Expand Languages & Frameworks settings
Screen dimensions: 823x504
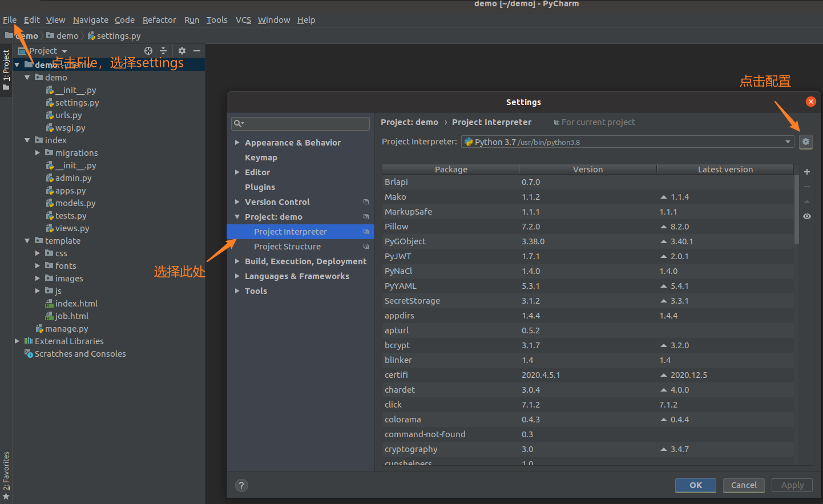point(237,276)
